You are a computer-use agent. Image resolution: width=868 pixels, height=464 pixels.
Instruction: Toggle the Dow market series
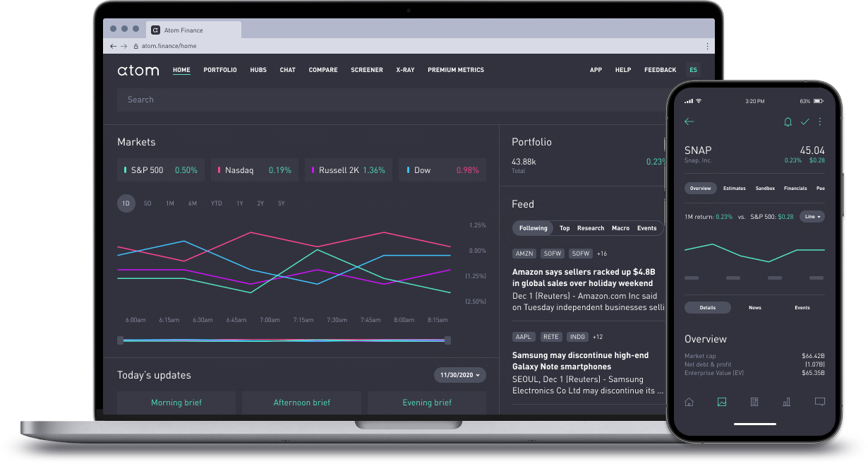pyautogui.click(x=442, y=170)
